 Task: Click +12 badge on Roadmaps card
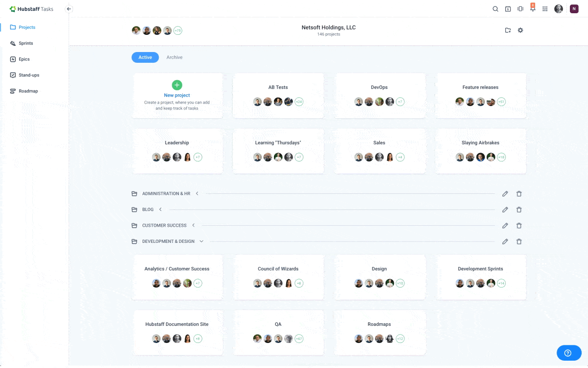pos(400,339)
